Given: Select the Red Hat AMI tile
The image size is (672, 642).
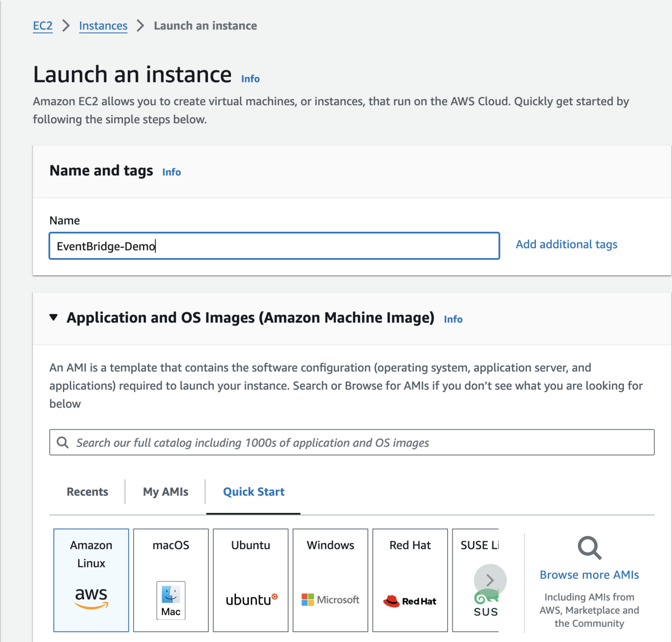Looking at the screenshot, I should (410, 580).
